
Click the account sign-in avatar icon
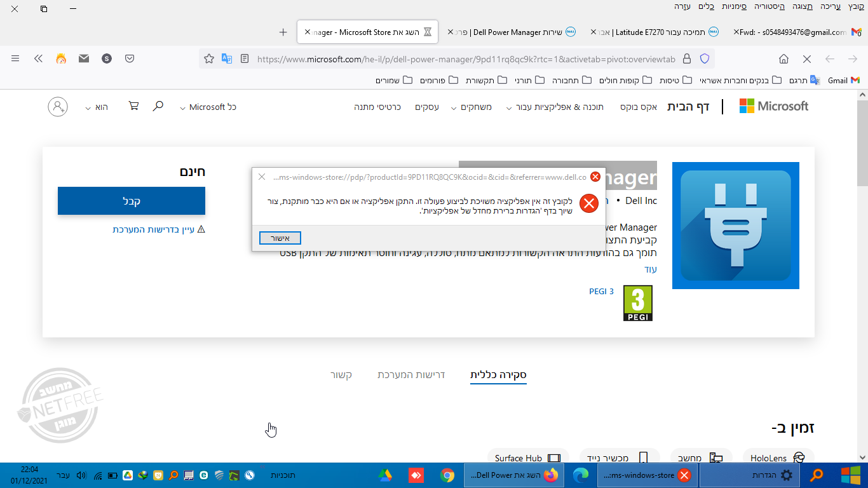58,106
